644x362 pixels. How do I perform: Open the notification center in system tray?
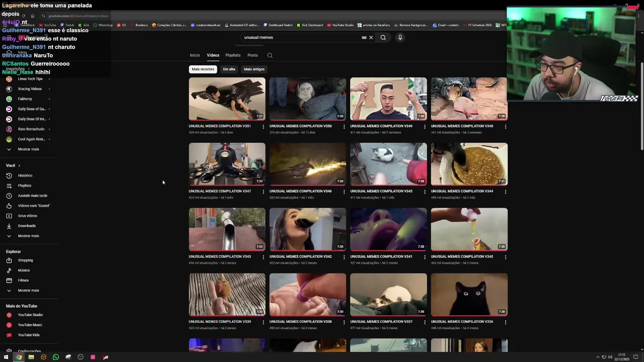click(x=636, y=357)
